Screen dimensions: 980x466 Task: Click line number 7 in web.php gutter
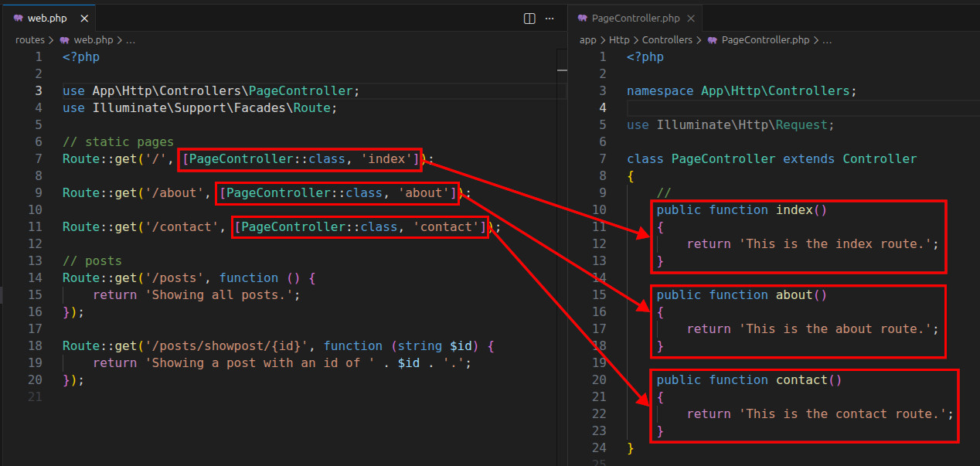(39, 159)
